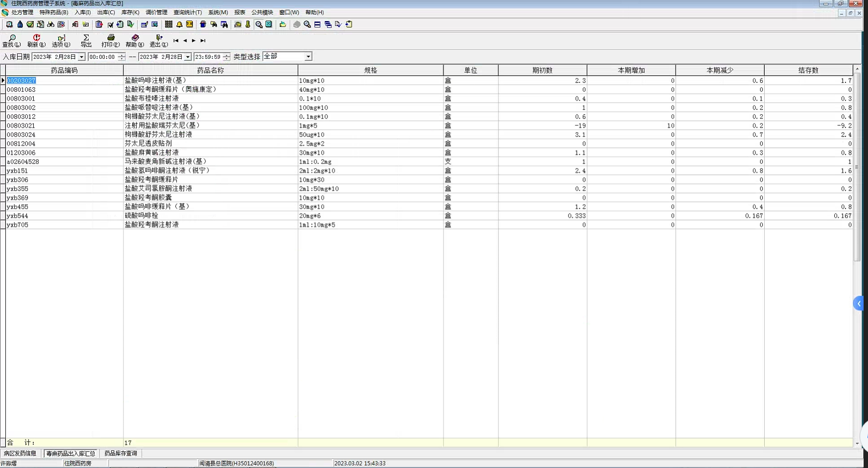Open the 特殊药品(B) menu
Screen dimensions: 868x468
[x=54, y=12]
